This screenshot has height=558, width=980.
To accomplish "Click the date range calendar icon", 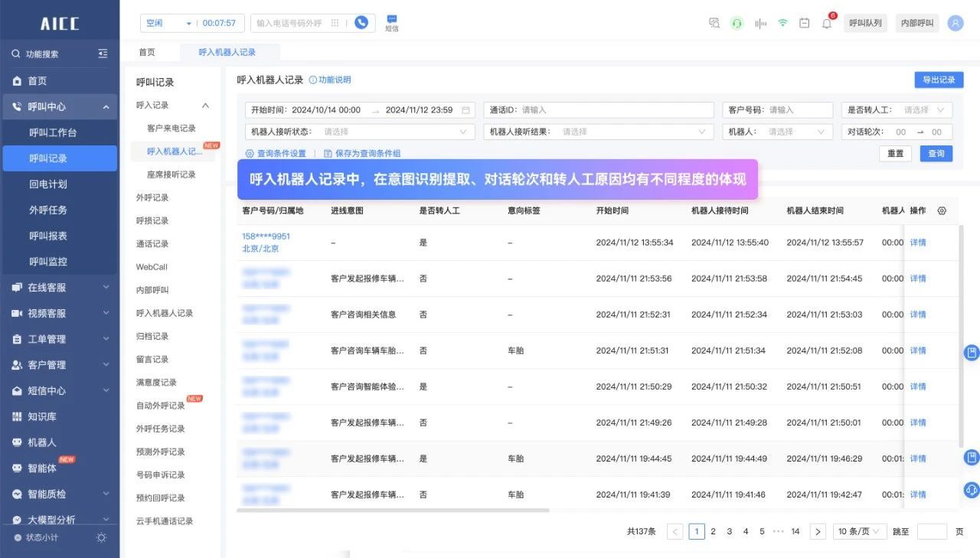I will tap(465, 109).
